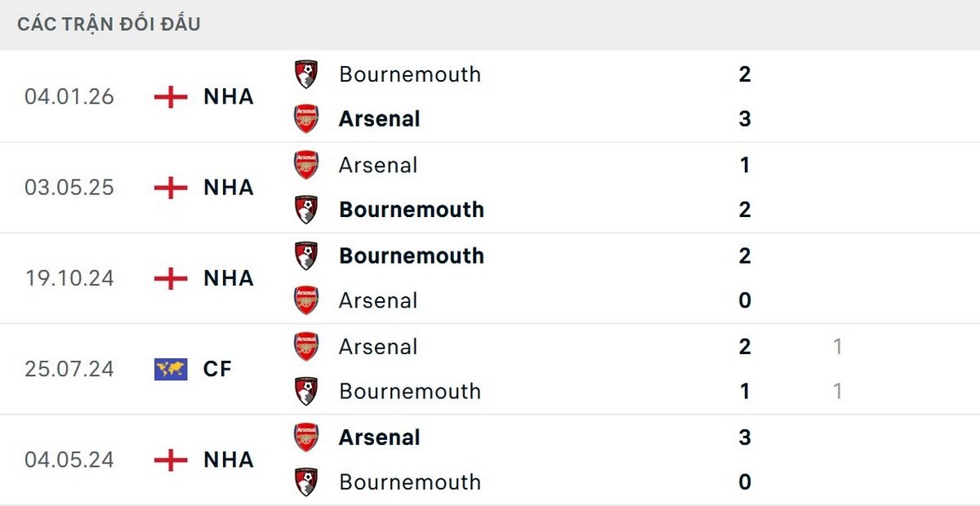Click the Bournemouth badge in the bottom 04.05.24 match

(x=306, y=481)
